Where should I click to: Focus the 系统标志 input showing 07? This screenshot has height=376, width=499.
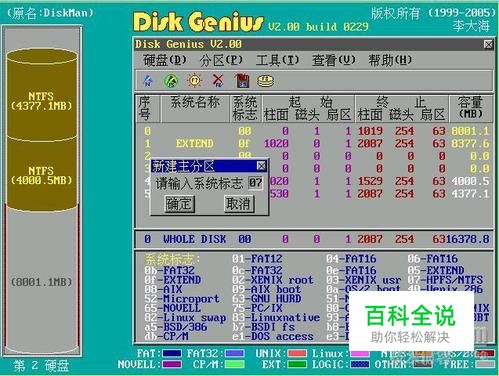pyautogui.click(x=255, y=183)
